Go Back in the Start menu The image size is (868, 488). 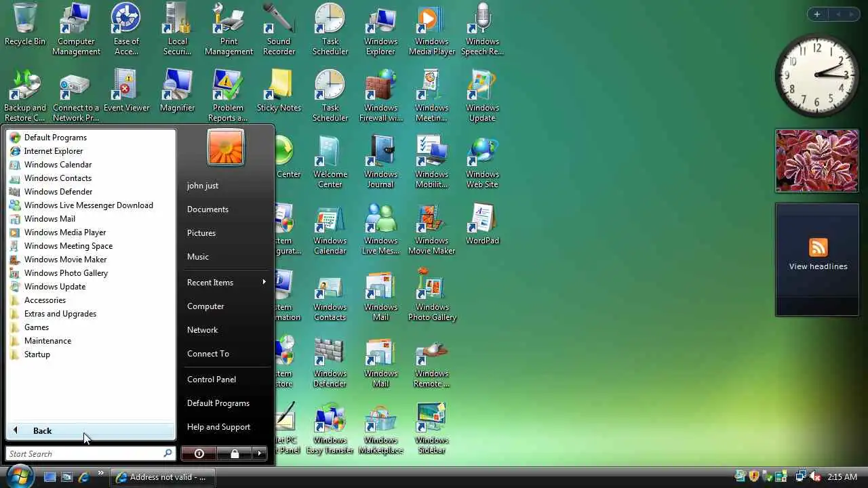[91, 431]
